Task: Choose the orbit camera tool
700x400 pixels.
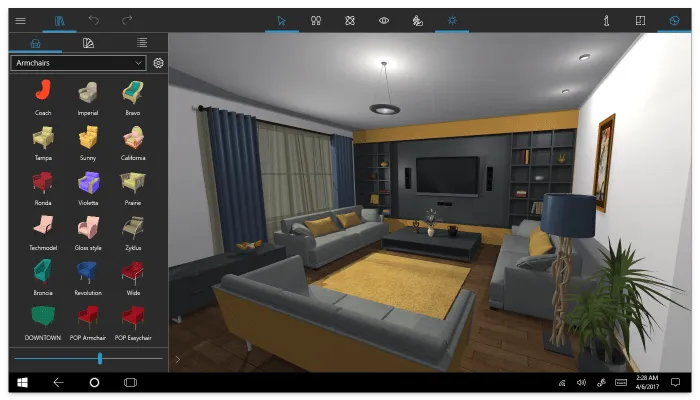Action: 350,21
